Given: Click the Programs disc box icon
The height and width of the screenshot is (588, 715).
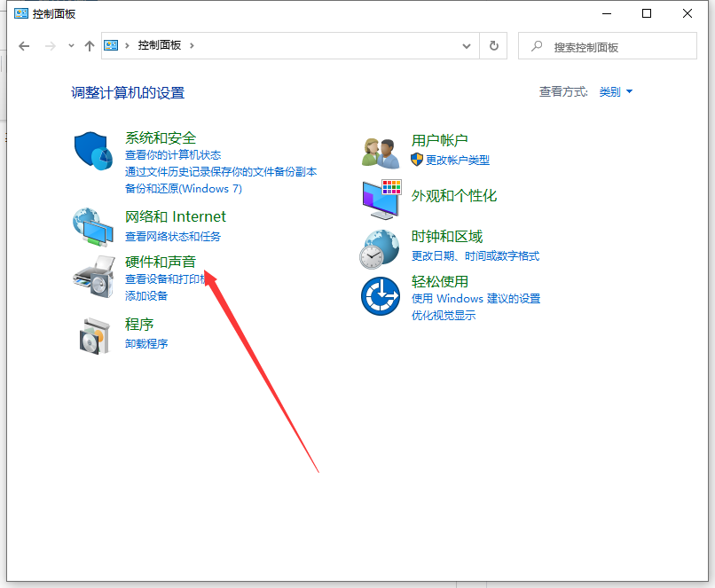Looking at the screenshot, I should pyautogui.click(x=93, y=334).
